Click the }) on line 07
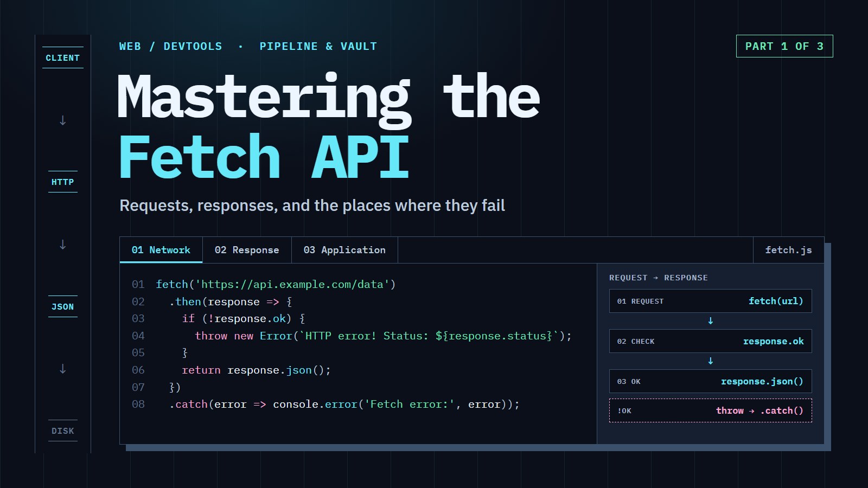868x488 pixels. [x=175, y=387]
